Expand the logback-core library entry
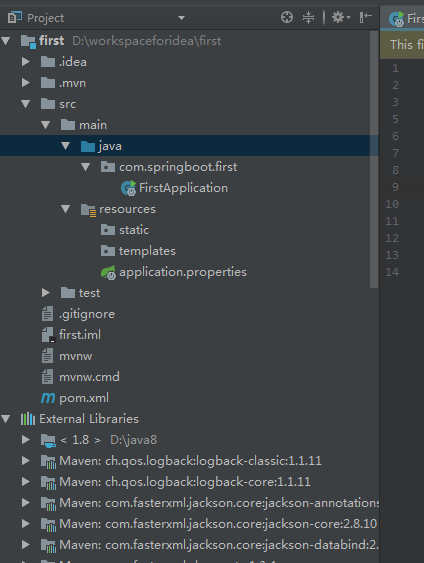 pyautogui.click(x=25, y=481)
